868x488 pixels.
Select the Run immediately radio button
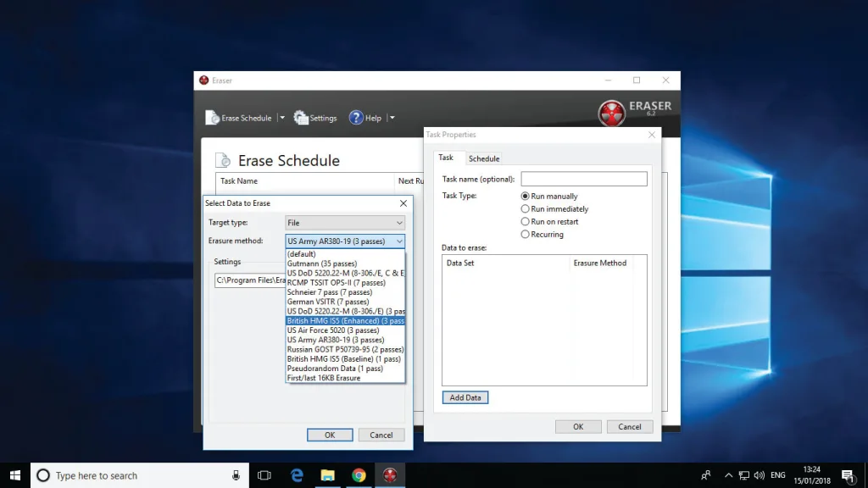pyautogui.click(x=525, y=208)
